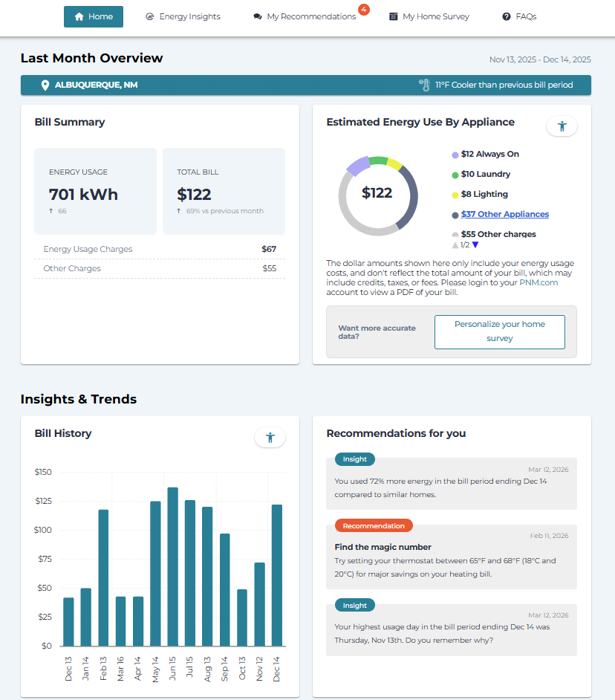Click the Personalize your home survey button
This screenshot has width=615, height=700.
click(499, 331)
